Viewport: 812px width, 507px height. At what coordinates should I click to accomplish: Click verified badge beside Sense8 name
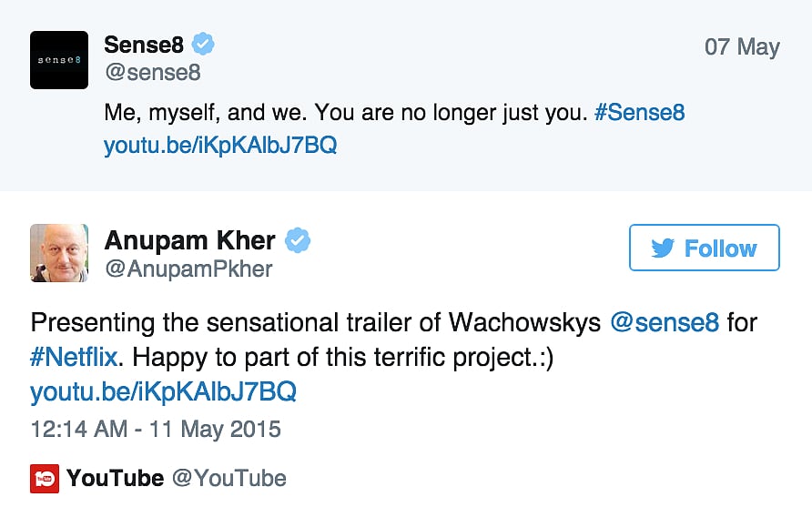coord(203,45)
